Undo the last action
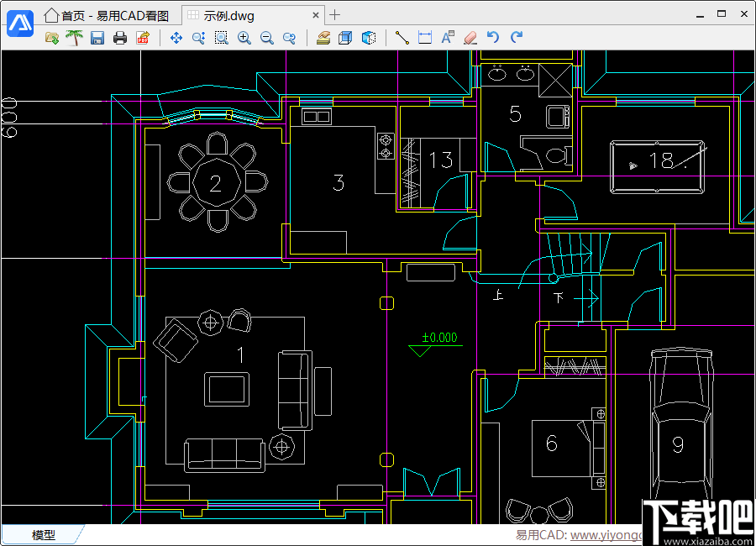Image resolution: width=756 pixels, height=546 pixels. [493, 38]
